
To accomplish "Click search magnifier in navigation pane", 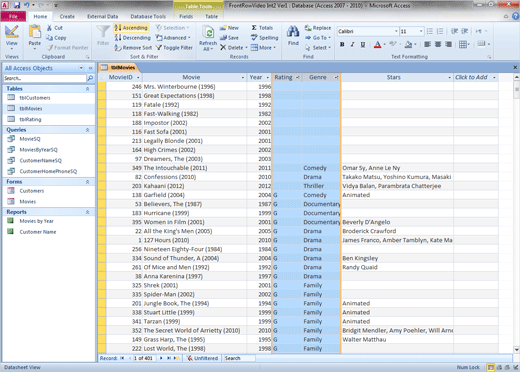I will point(90,78).
